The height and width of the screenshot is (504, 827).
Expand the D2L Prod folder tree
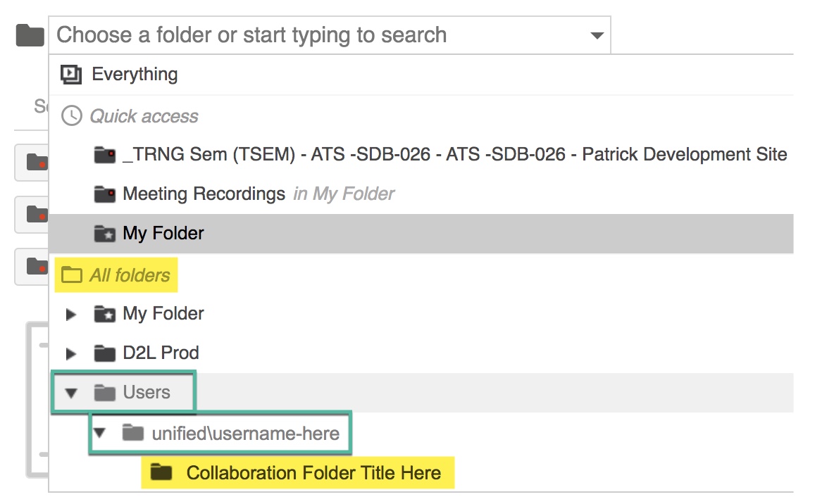tap(70, 353)
